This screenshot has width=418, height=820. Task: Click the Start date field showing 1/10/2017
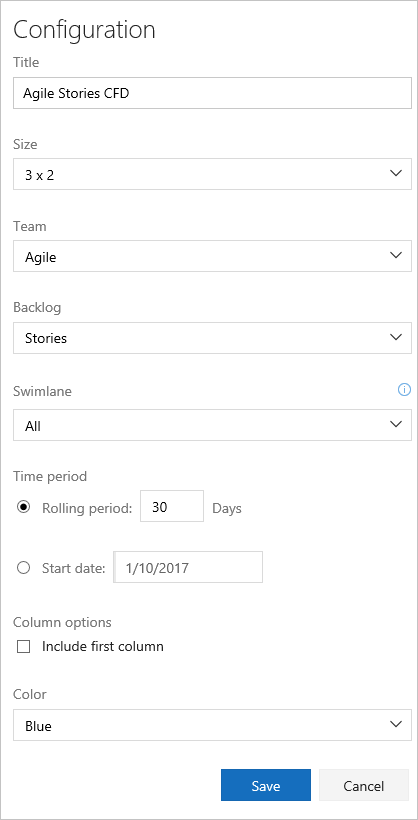click(x=188, y=567)
